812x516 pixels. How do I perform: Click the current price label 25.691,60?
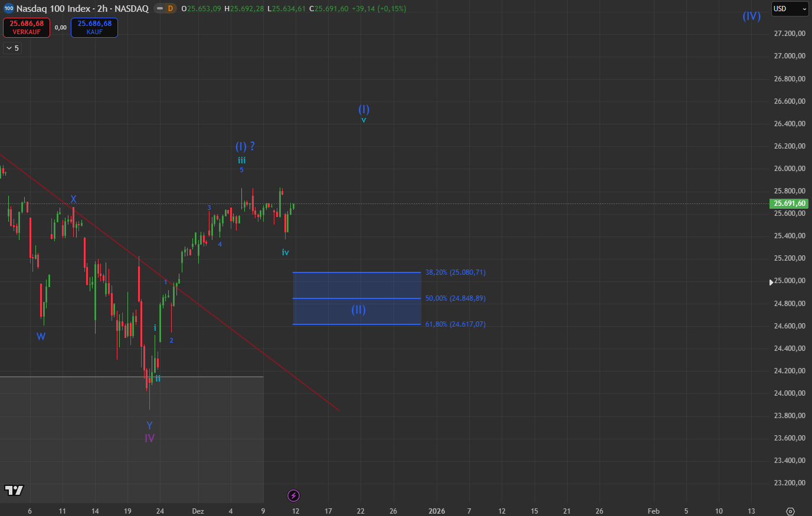click(789, 203)
